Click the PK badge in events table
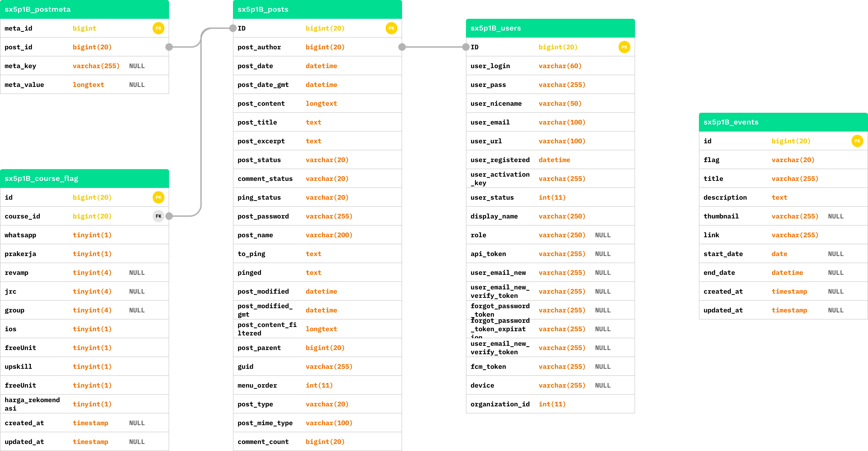The height and width of the screenshot is (451, 868). tap(857, 141)
